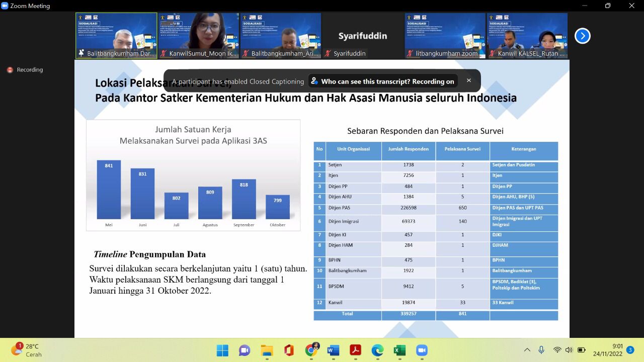Open volume control in system tray
The height and width of the screenshot is (362, 644).
pos(569,350)
